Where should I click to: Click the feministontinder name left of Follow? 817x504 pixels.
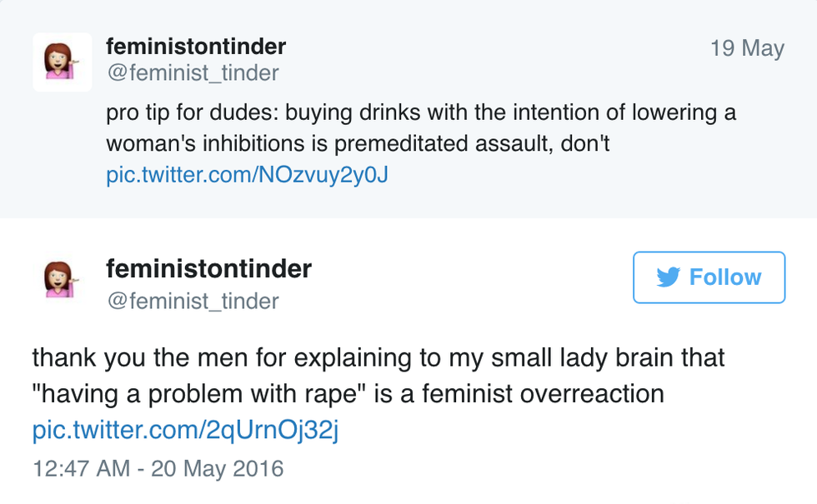coord(208,268)
